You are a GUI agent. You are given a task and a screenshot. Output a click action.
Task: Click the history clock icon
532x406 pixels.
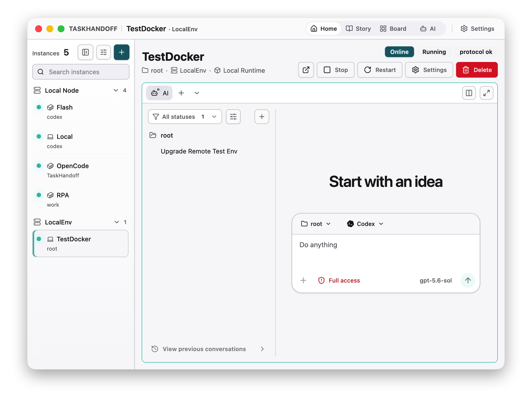tap(155, 349)
